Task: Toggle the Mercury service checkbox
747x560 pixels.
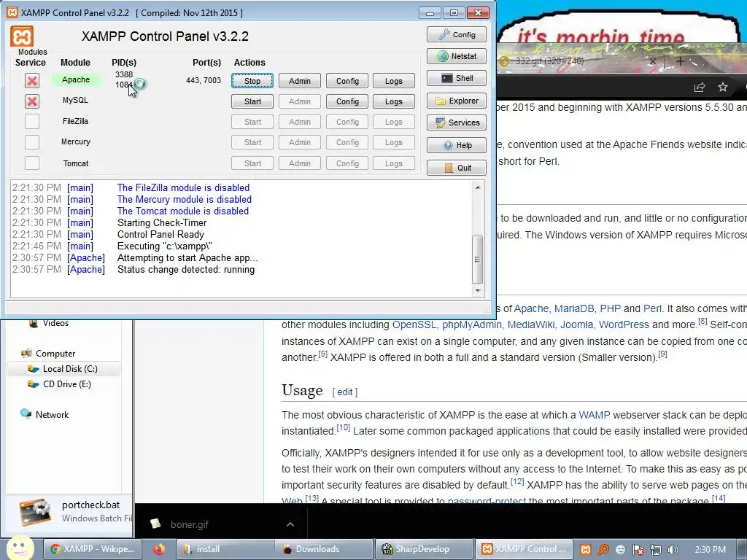Action: pos(32,142)
